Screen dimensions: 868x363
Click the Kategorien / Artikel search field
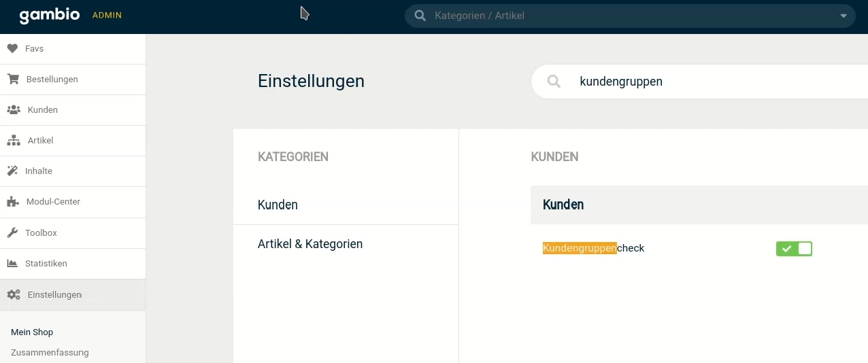[630, 16]
